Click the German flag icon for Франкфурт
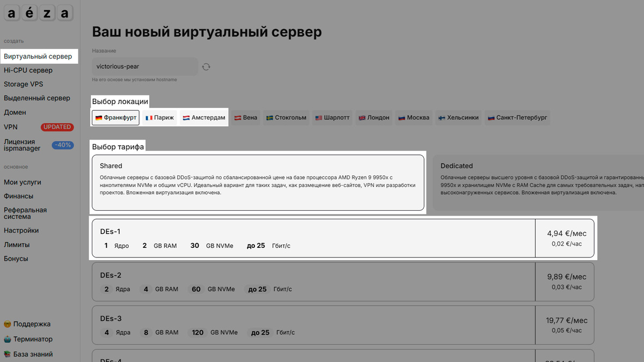The height and width of the screenshot is (362, 644). click(99, 117)
